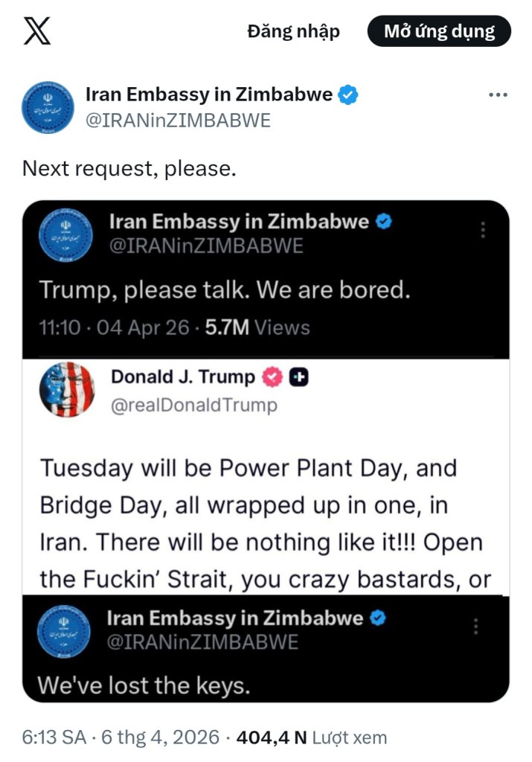This screenshot has height=762, width=532.
Task: Click the pink verified badge beside Trump
Action: tap(272, 377)
